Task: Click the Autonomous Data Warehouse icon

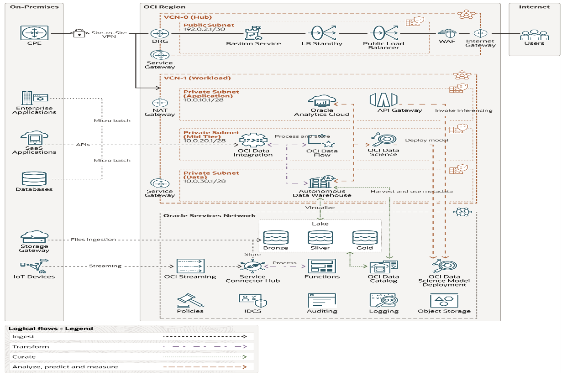Action: [x=321, y=182]
